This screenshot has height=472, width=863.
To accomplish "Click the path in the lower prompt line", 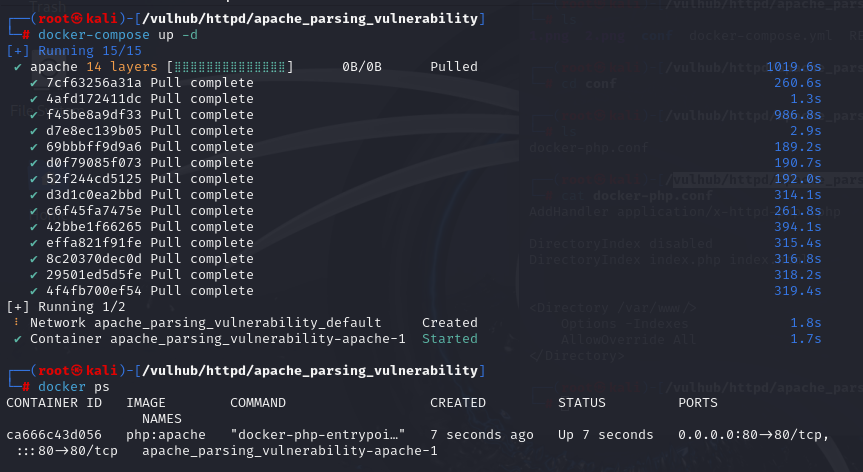I will pyautogui.click(x=310, y=371).
